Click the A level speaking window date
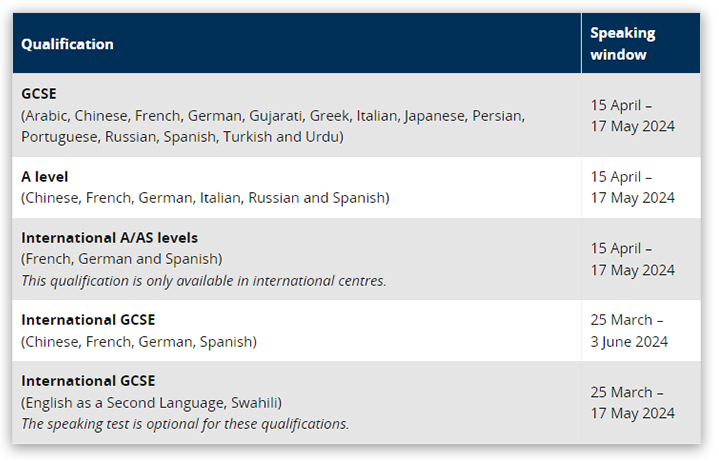Screen dimensions: 719x462 pos(632,187)
